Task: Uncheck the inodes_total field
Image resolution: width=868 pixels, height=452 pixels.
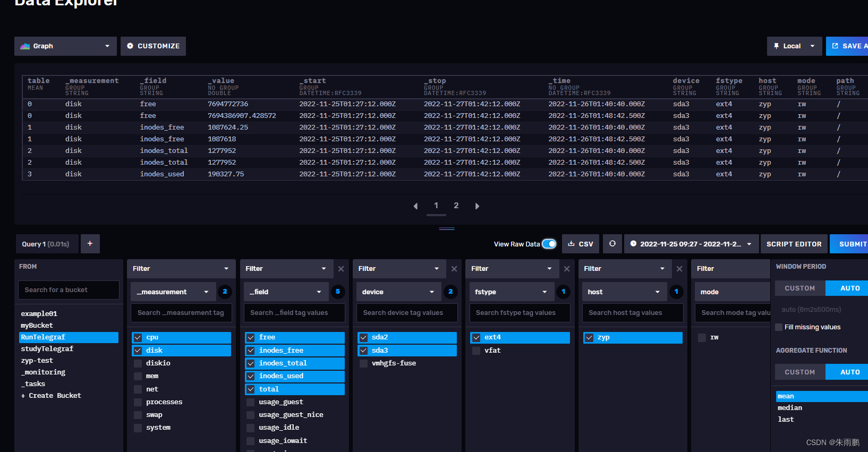Action: tap(294, 363)
